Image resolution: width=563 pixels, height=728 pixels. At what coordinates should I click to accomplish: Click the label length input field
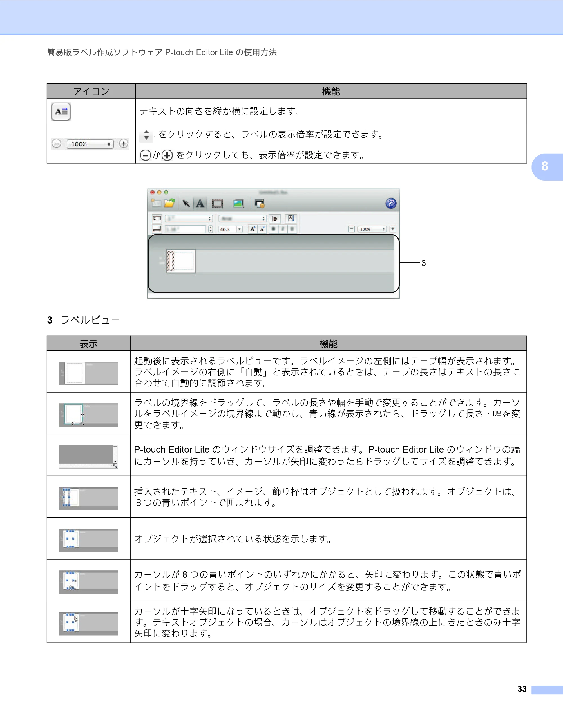[185, 229]
